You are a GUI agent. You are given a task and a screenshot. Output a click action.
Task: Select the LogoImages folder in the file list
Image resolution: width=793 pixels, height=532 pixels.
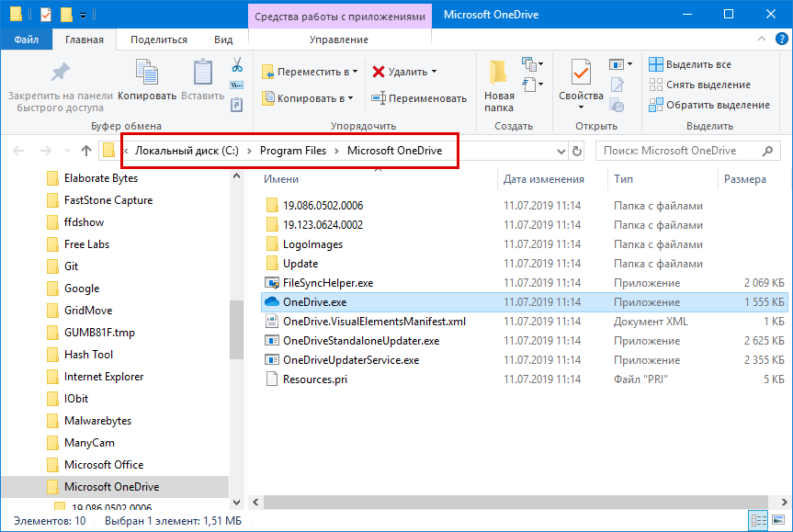(x=312, y=244)
